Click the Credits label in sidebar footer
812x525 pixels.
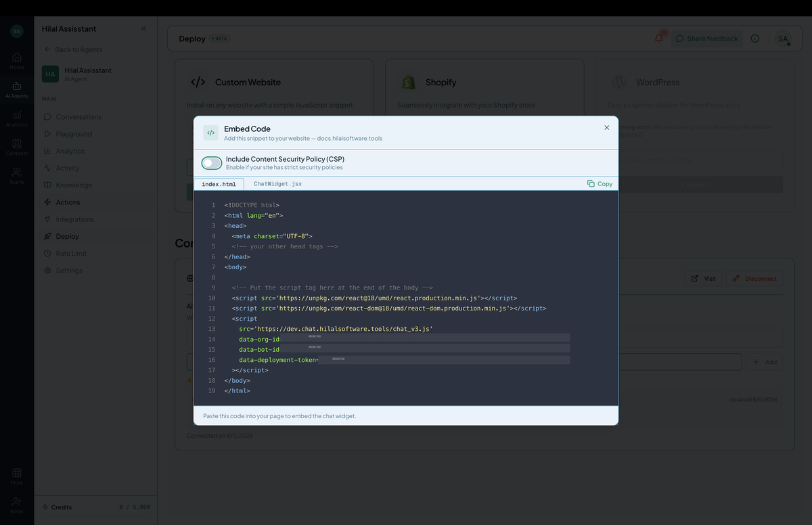62,507
